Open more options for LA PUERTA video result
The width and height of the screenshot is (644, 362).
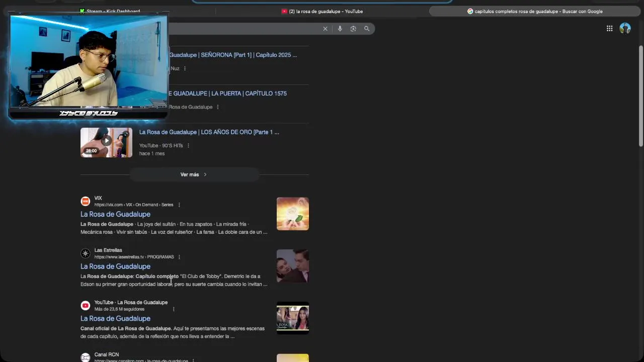[217, 107]
